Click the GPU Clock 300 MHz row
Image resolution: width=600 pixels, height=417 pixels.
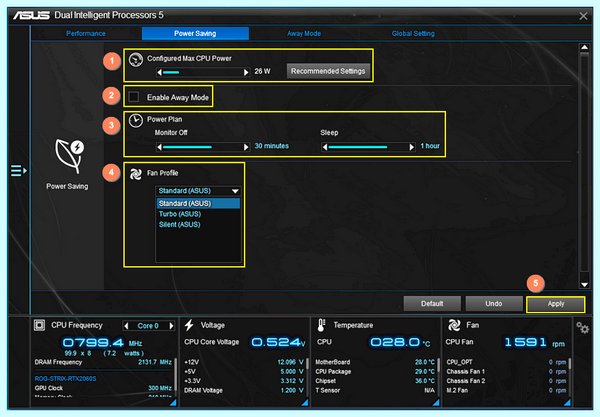pos(103,388)
